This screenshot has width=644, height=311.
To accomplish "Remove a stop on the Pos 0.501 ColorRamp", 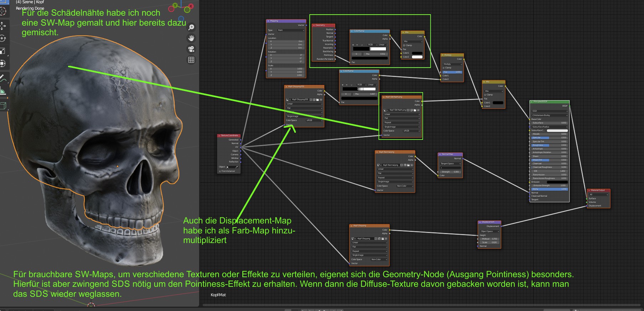I will coord(357,45).
